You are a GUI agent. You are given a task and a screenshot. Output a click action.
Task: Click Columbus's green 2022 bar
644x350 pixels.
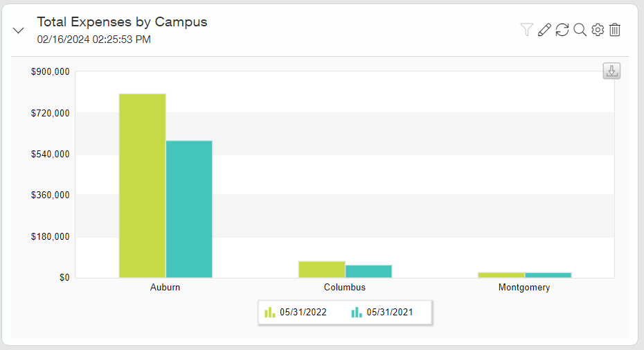point(321,270)
